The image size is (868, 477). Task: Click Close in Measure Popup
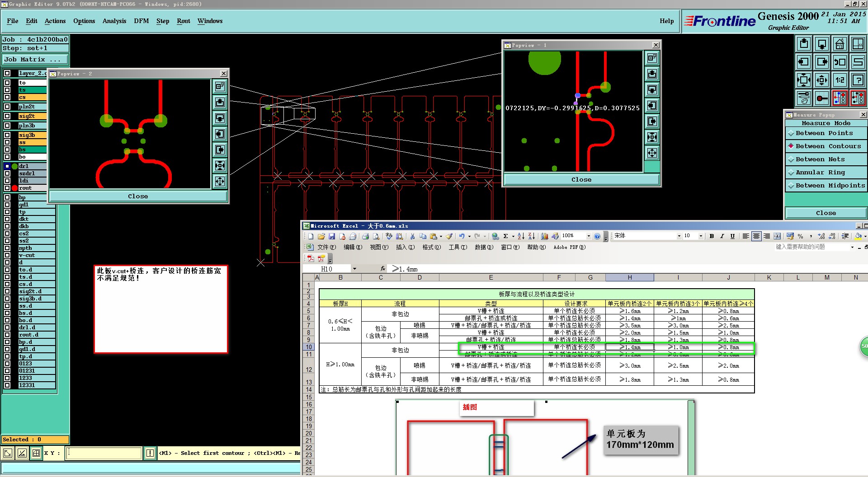click(x=826, y=213)
